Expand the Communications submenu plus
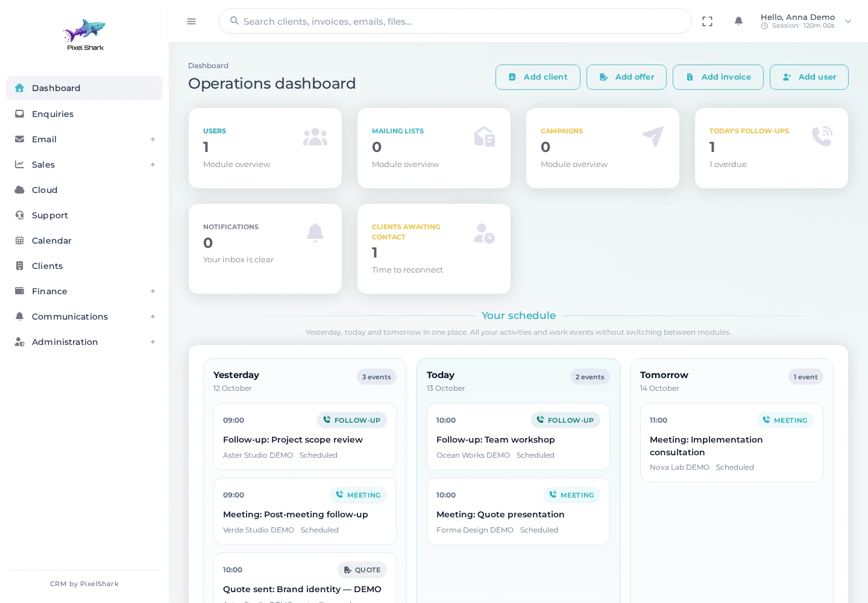The width and height of the screenshot is (868, 603). click(153, 317)
